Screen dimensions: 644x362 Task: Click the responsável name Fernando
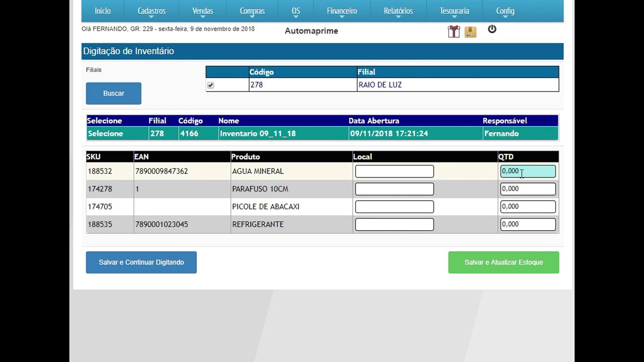pyautogui.click(x=501, y=134)
